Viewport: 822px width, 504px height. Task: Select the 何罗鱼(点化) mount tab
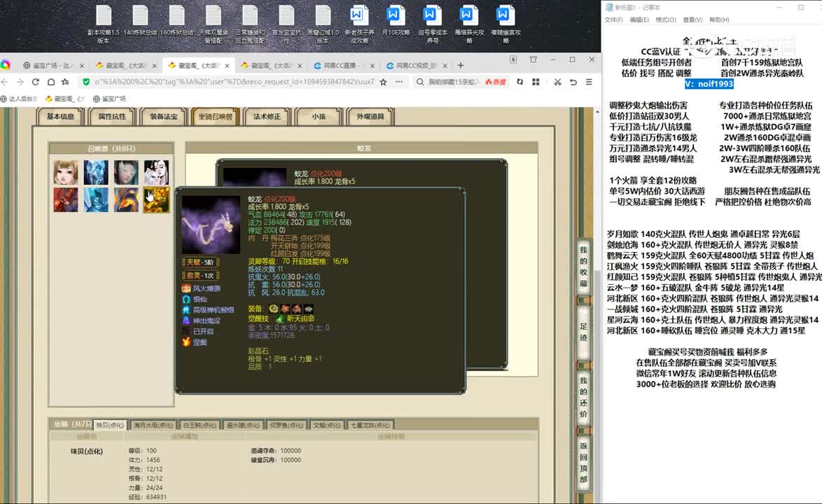pyautogui.click(x=286, y=425)
